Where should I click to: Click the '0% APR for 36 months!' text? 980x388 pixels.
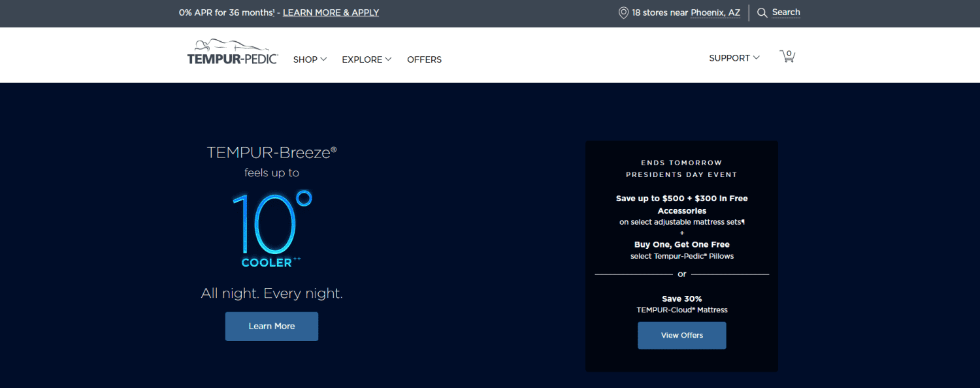[x=227, y=12]
